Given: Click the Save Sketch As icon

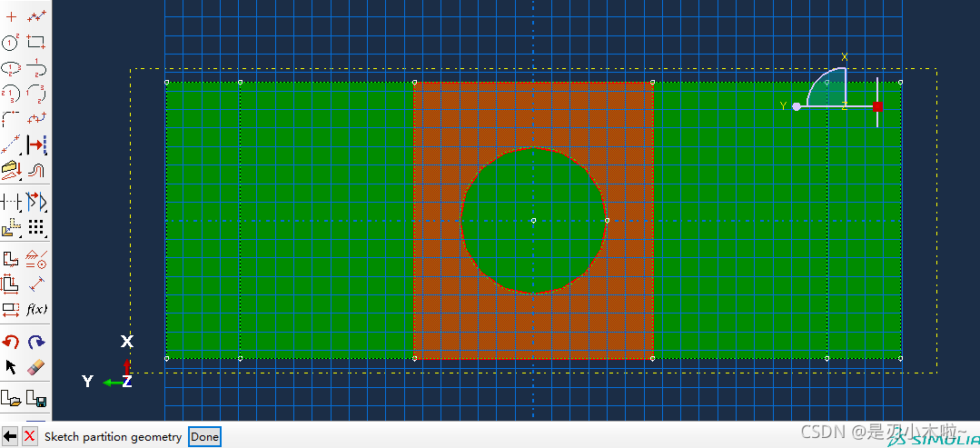Looking at the screenshot, I should 36,398.
